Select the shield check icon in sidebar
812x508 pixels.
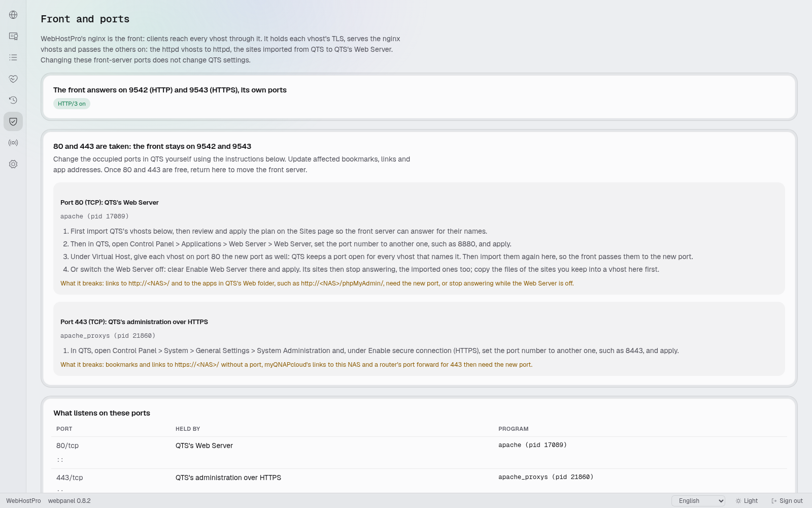pyautogui.click(x=13, y=121)
